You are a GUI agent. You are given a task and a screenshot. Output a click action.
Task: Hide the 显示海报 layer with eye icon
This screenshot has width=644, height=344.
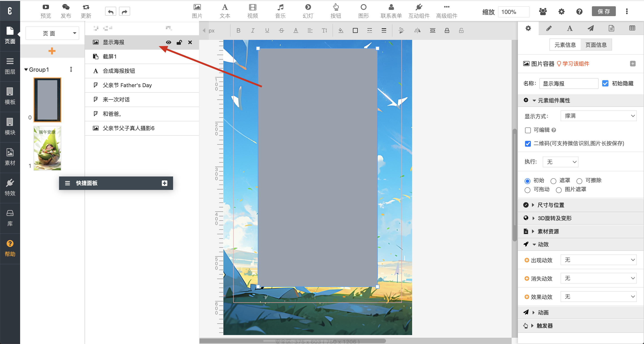click(169, 42)
